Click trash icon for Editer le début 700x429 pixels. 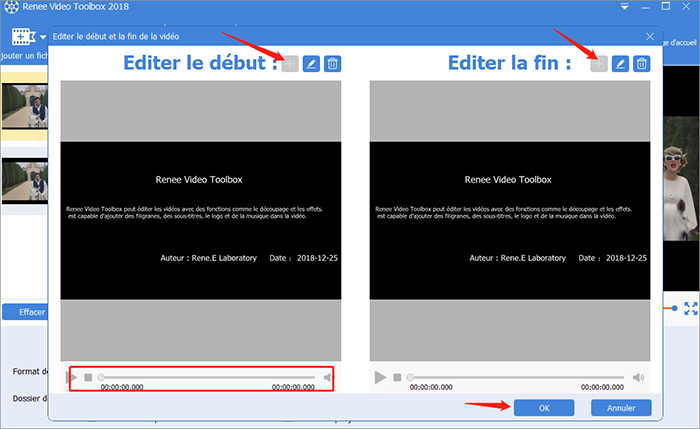click(333, 64)
